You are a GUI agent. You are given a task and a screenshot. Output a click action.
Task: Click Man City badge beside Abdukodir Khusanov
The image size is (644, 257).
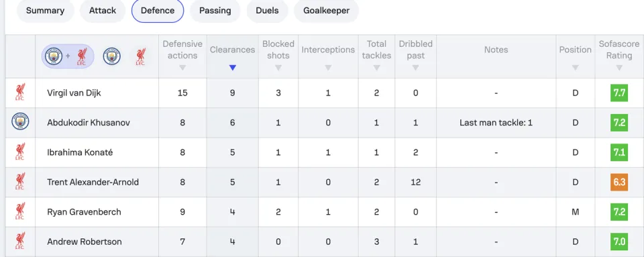tap(20, 122)
